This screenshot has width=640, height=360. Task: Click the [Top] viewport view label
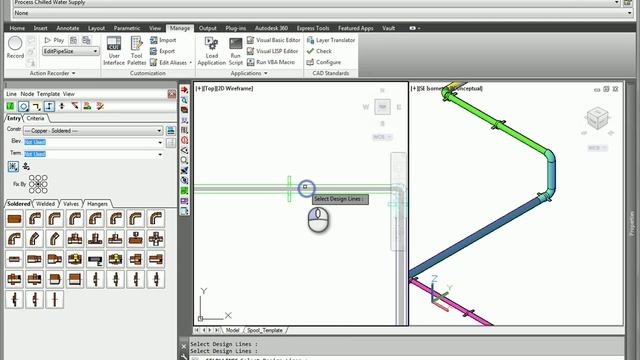tap(211, 88)
